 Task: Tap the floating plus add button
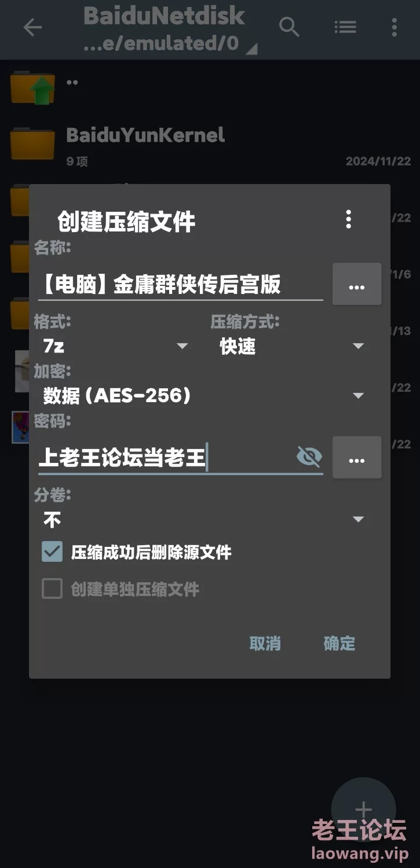pos(363,809)
